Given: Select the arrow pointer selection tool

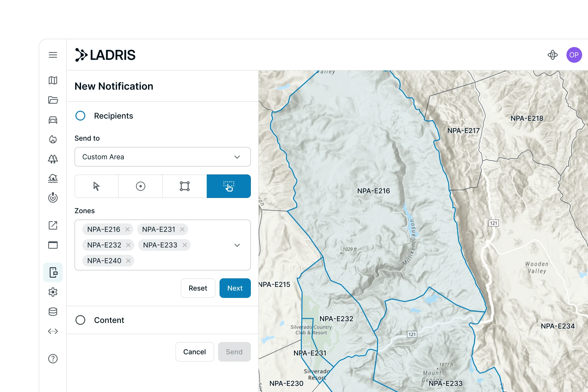Looking at the screenshot, I should pos(96,186).
